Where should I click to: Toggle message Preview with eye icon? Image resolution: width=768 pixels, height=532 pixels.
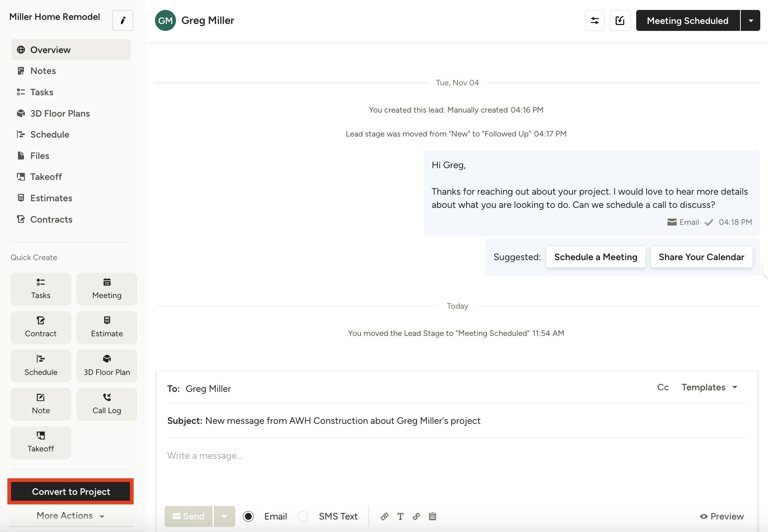[722, 516]
